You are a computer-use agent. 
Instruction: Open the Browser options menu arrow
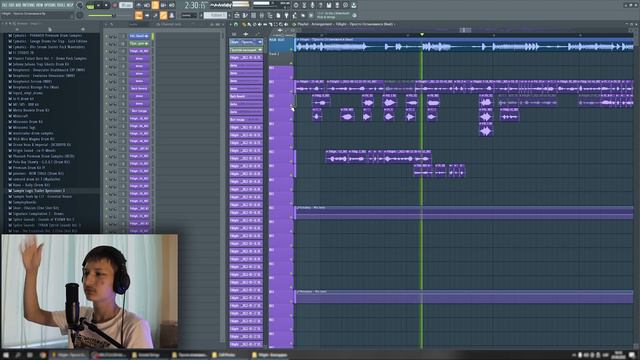(x=3, y=24)
